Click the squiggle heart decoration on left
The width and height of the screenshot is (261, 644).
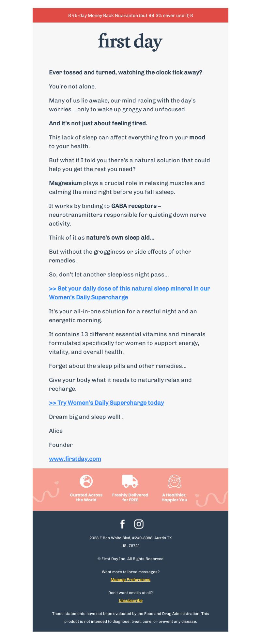click(x=46, y=491)
